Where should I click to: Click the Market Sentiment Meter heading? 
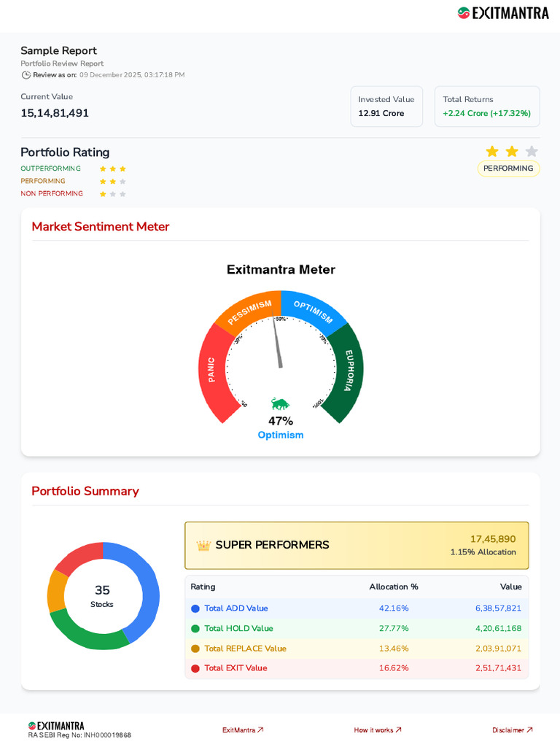click(101, 226)
